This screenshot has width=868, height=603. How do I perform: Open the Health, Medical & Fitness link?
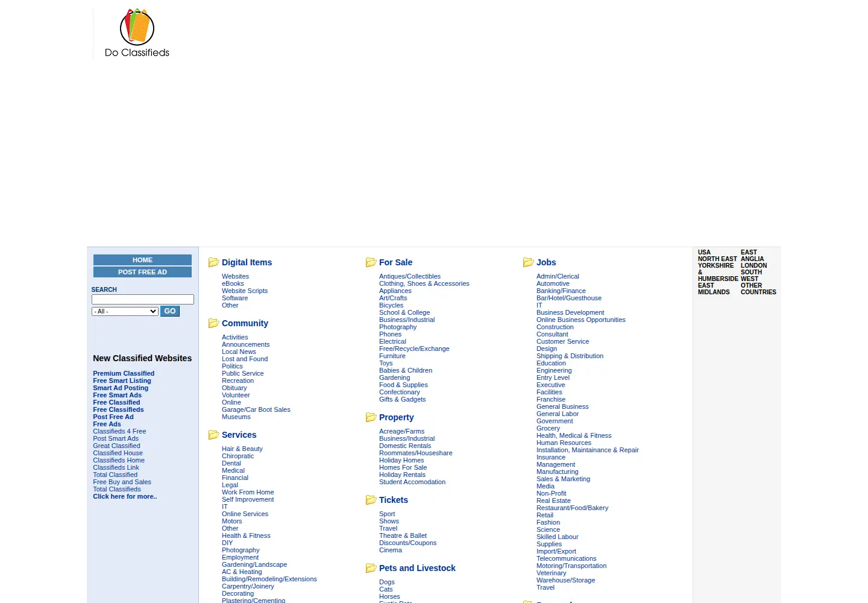click(x=574, y=435)
